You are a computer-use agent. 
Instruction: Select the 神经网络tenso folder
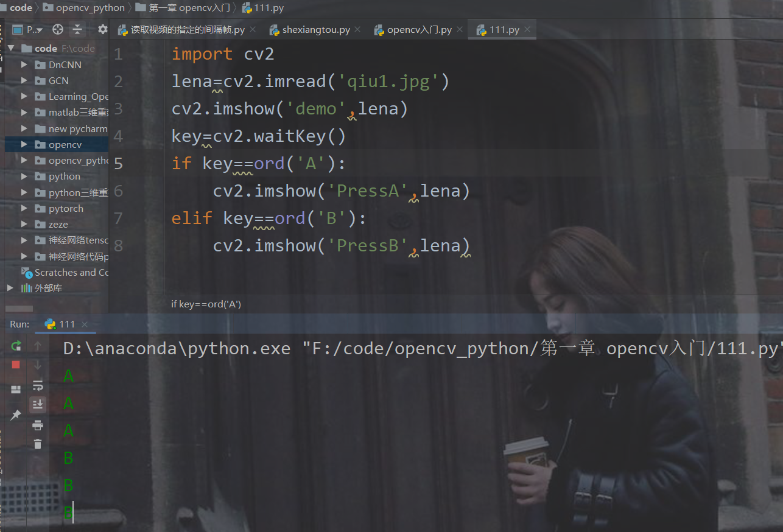tap(79, 240)
